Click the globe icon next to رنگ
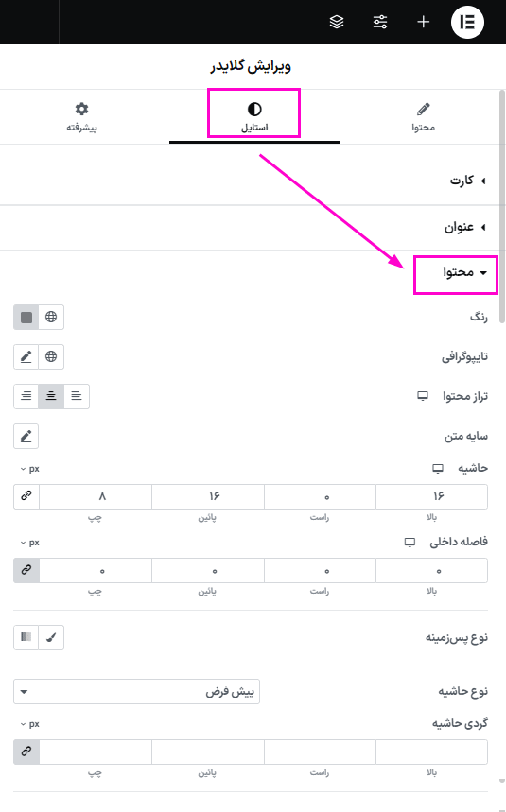506x812 pixels. [x=51, y=317]
